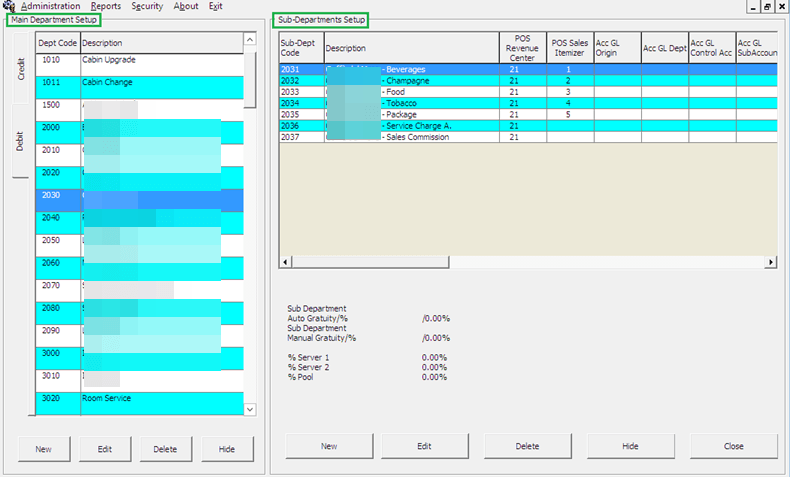Click the Acc GL Origin column header

click(x=617, y=48)
